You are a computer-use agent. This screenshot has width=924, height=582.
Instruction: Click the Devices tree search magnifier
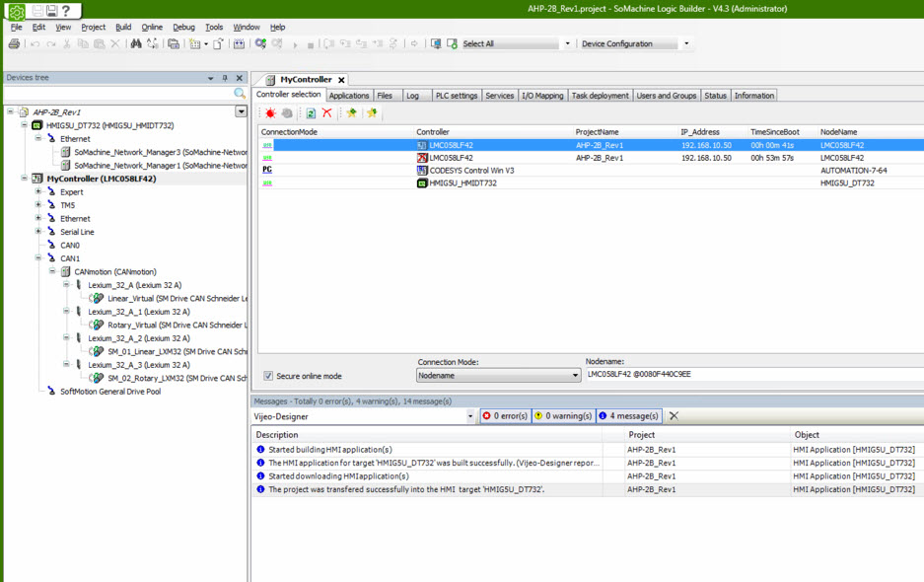click(x=240, y=93)
